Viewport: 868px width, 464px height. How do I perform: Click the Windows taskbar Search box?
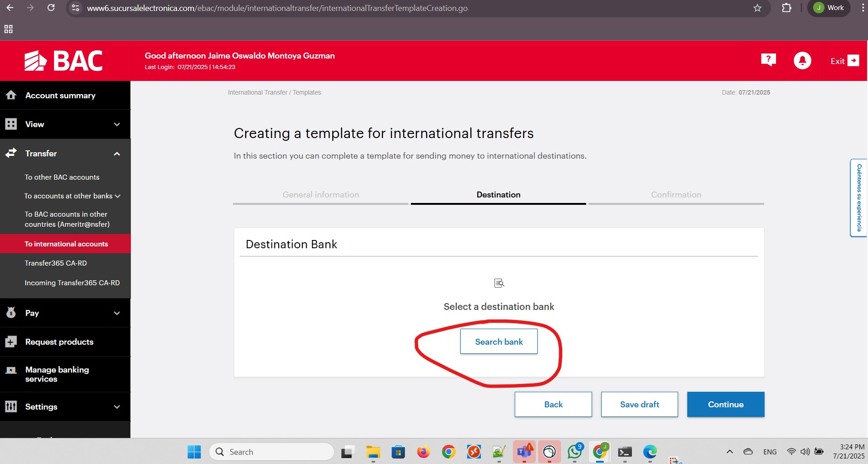click(272, 452)
